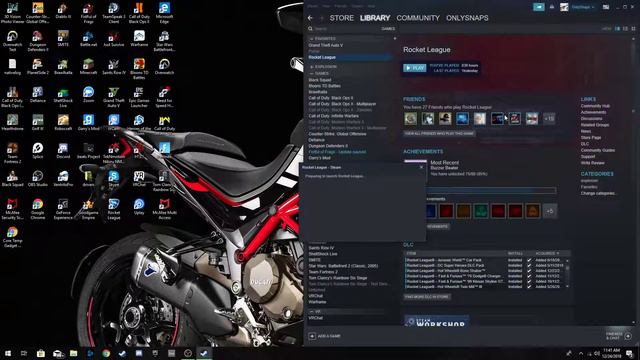640x360 pixels.
Task: Select Counter-Strike: Global Offensive in library
Action: (x=337, y=134)
